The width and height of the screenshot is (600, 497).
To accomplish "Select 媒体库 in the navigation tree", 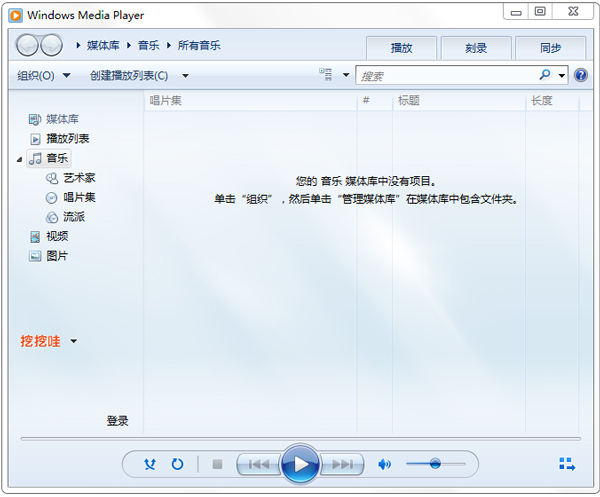I will [62, 119].
